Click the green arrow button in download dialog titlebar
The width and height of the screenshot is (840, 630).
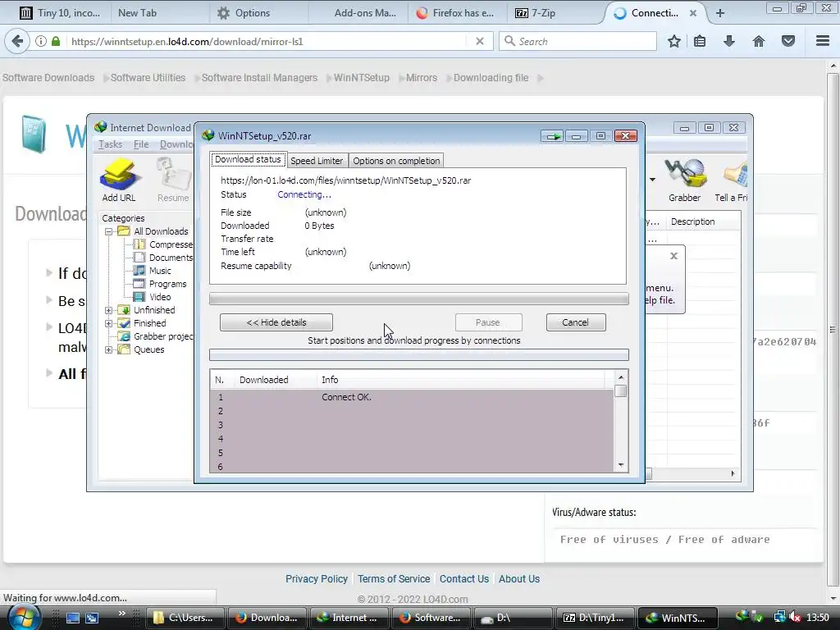552,136
